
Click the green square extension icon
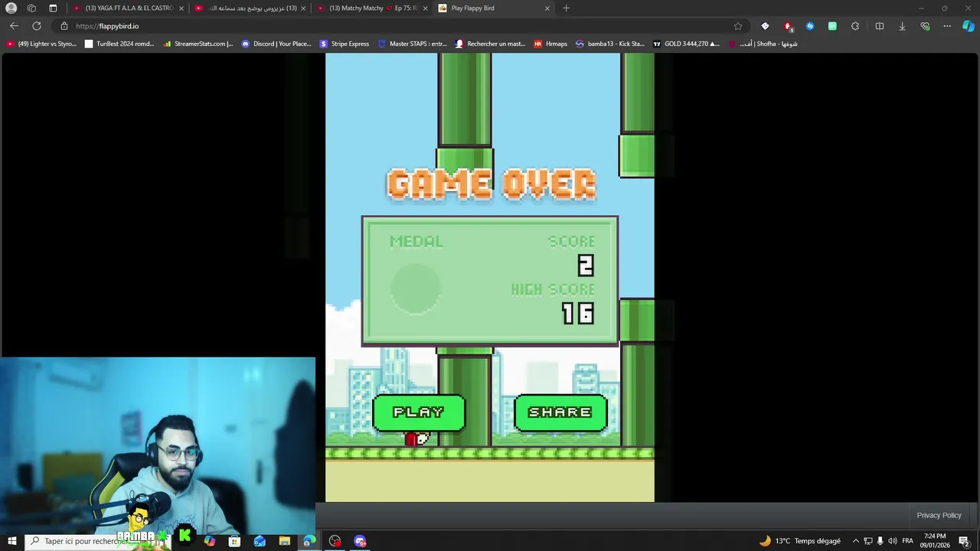[x=832, y=26]
